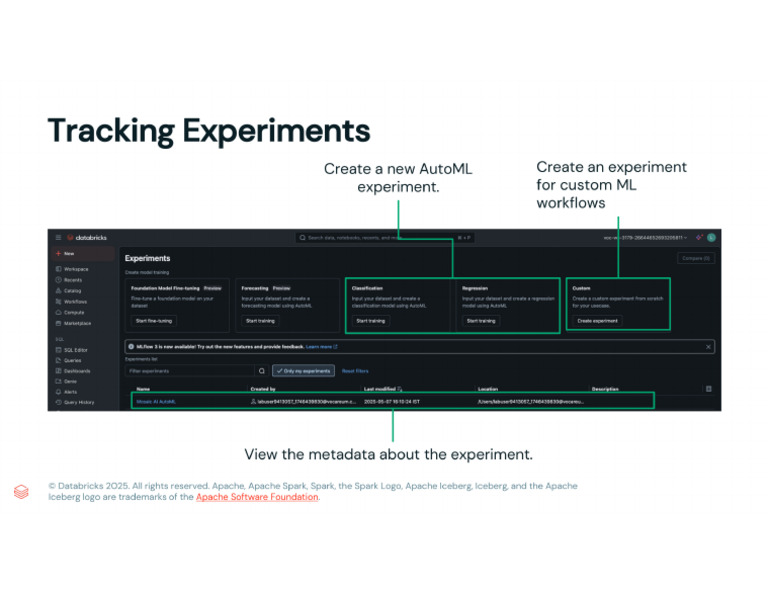Click the Databricks logo
This screenshot has height=594, width=768.
point(87,238)
